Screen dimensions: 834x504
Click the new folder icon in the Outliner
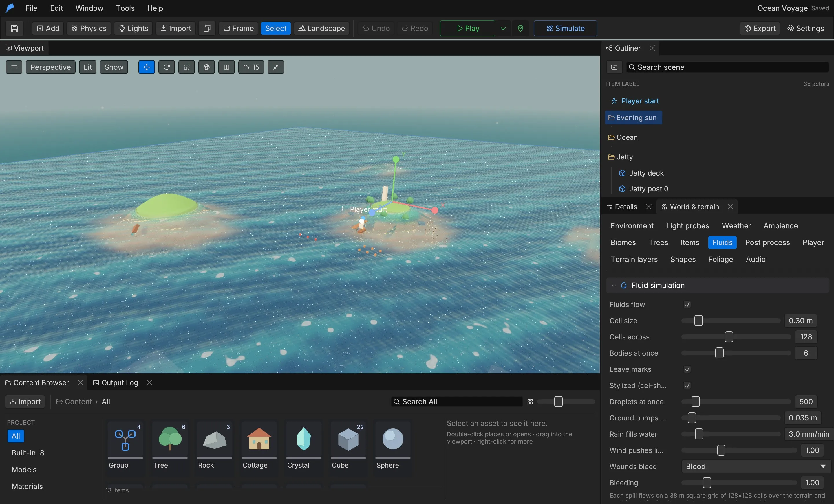click(614, 67)
